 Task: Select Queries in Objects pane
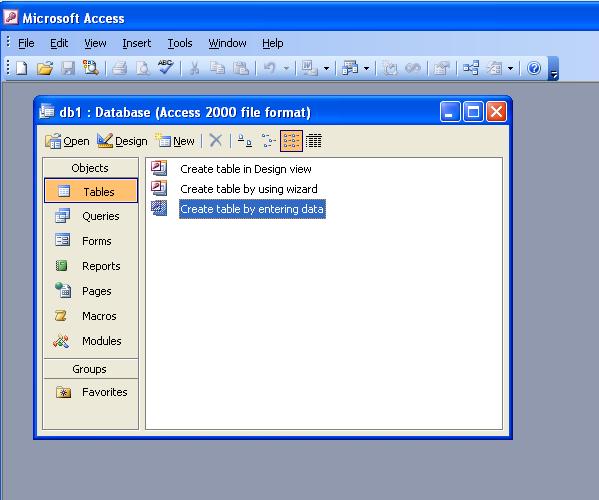coord(91,216)
